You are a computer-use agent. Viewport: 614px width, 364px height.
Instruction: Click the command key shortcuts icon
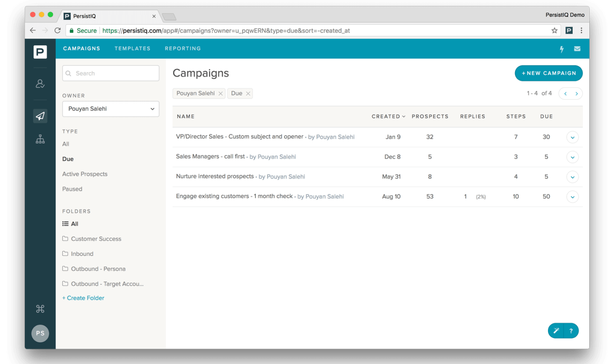pos(40,309)
